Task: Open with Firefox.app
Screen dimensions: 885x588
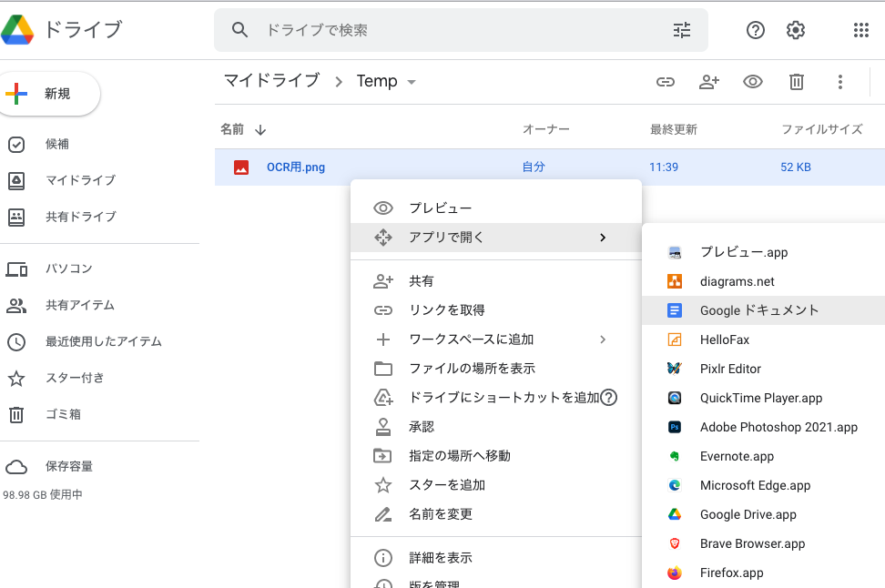Action: click(764, 573)
